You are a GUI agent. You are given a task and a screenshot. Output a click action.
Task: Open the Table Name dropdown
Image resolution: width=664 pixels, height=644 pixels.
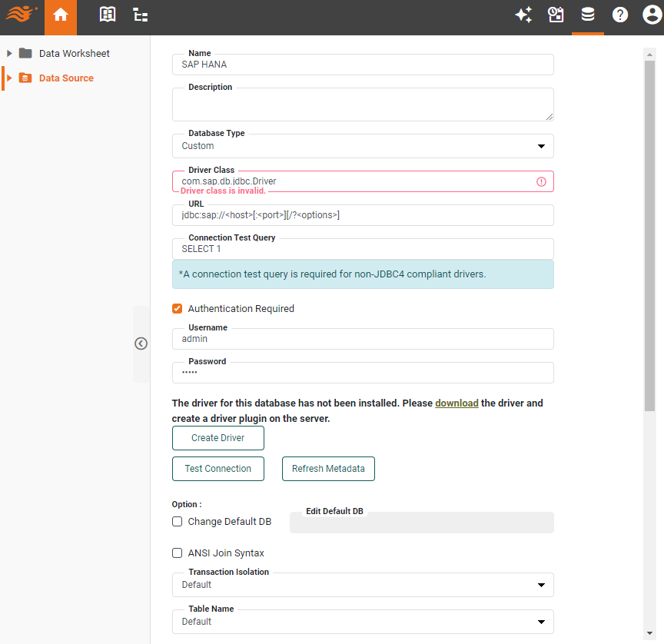tap(541, 621)
